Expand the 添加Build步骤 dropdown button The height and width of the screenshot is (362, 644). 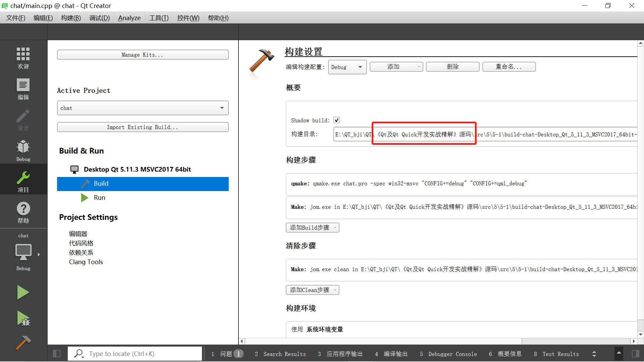[312, 228]
